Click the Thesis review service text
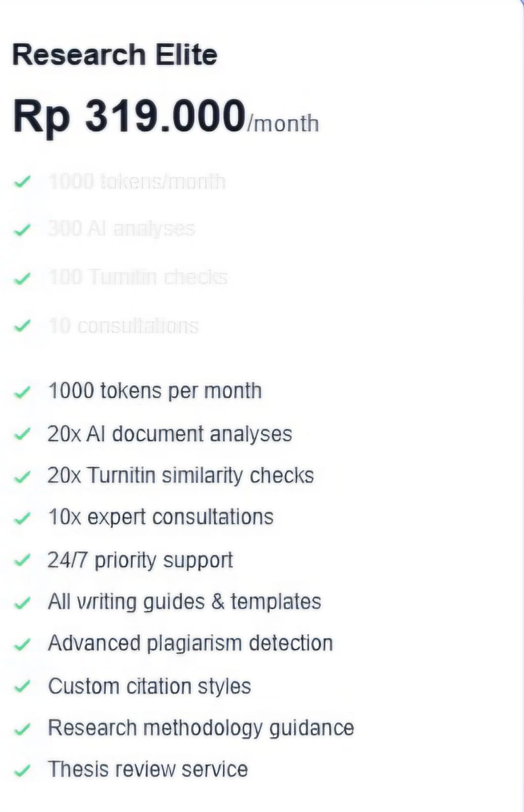This screenshot has width=524, height=812. click(148, 769)
